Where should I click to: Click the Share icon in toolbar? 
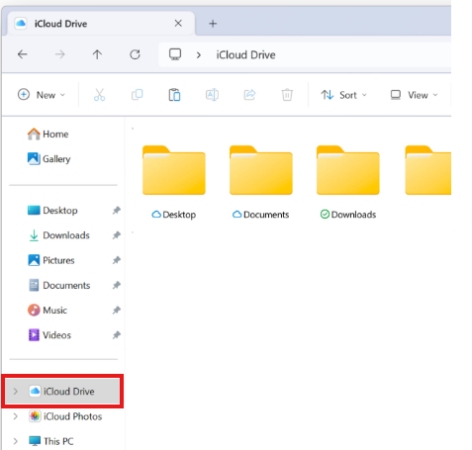tap(249, 95)
